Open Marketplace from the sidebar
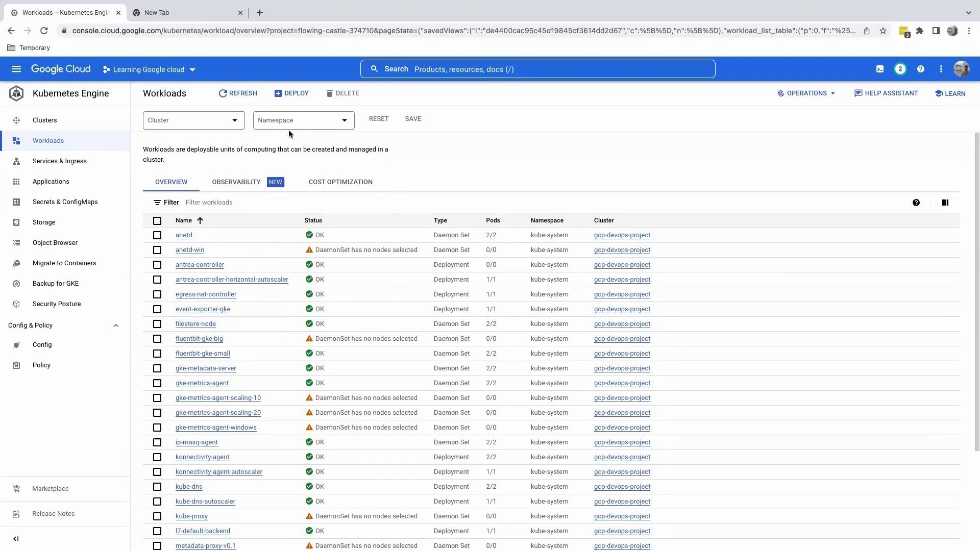The width and height of the screenshot is (980, 551). pos(50,489)
